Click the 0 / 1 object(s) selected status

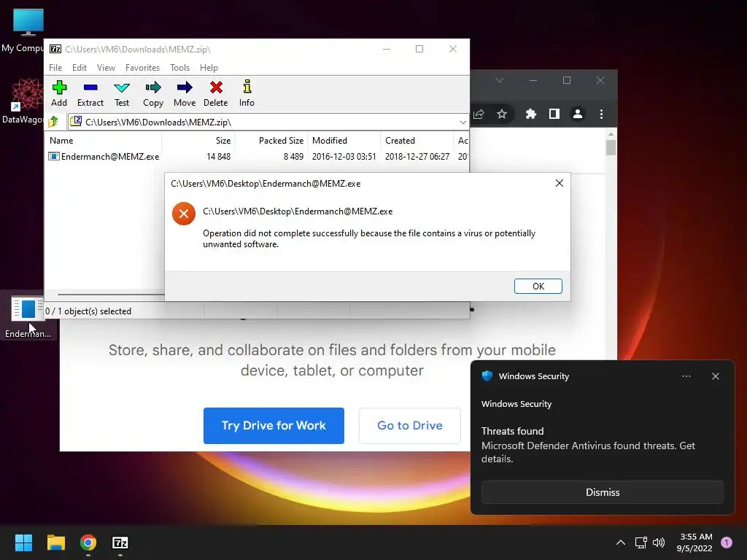[88, 311]
